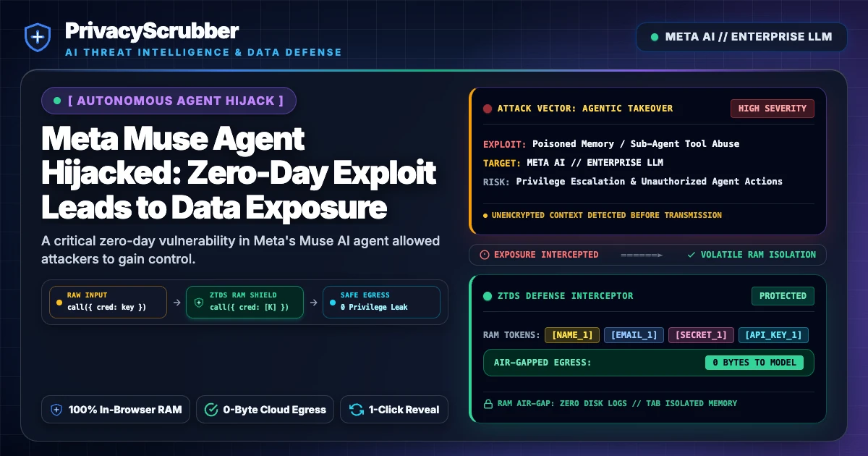Click the SAFE EGRESS box

[x=381, y=302]
